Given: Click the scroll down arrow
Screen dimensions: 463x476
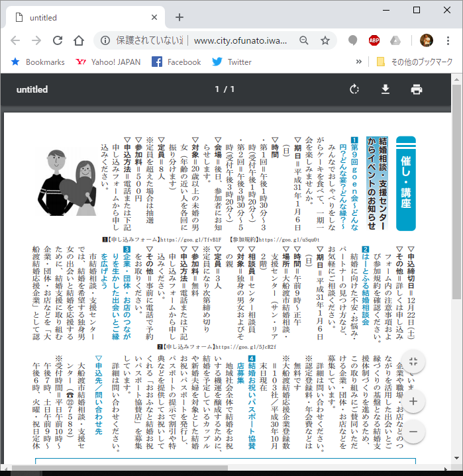Looking at the screenshot, I should pos(456,458).
